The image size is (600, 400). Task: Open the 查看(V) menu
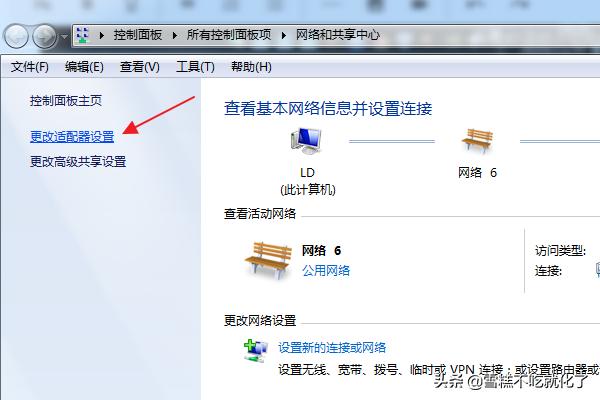point(140,67)
